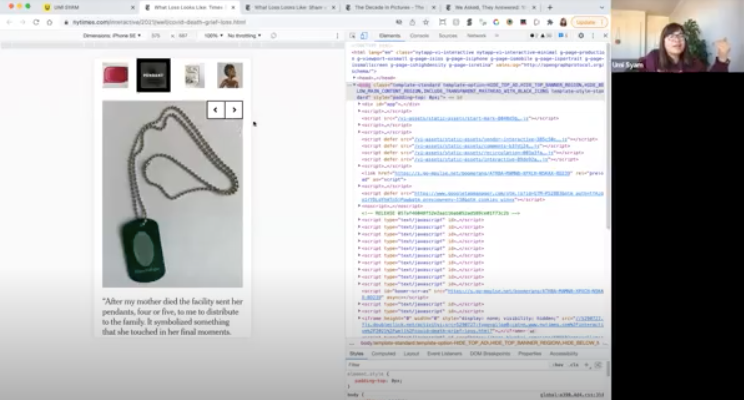Open the Chrome profile avatar
The height and width of the screenshot is (400, 744).
[x=563, y=22]
